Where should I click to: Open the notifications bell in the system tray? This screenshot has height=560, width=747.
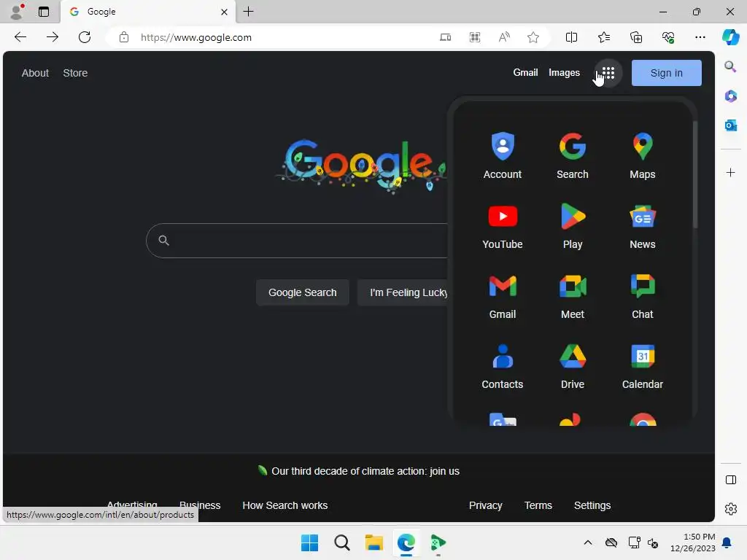(x=727, y=542)
